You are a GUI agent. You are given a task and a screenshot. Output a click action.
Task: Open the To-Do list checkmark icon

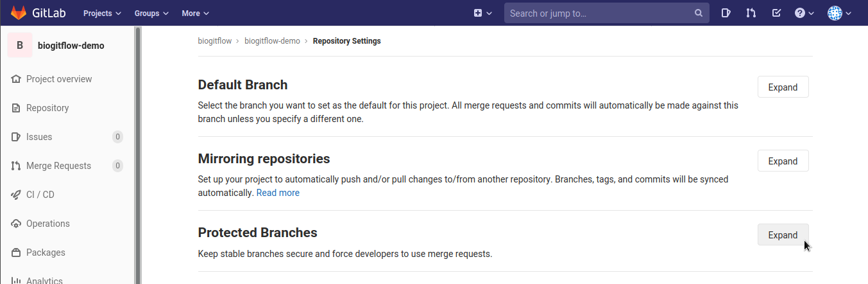(x=776, y=13)
